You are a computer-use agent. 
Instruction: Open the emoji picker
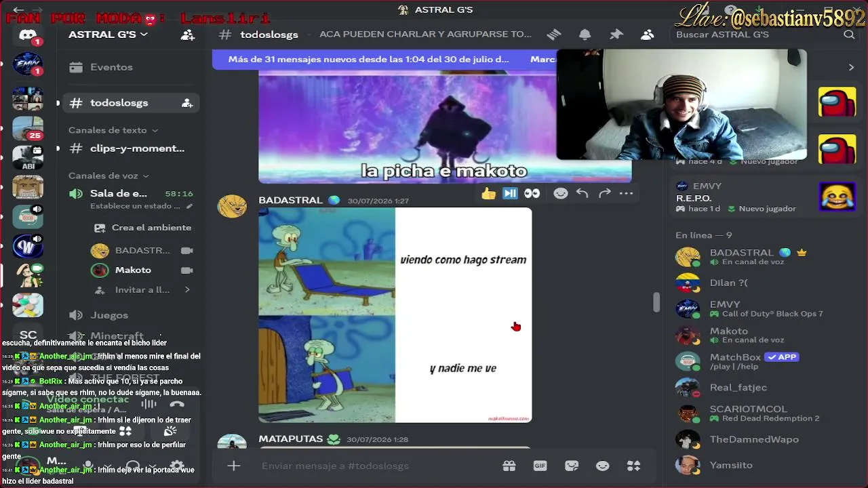click(602, 466)
